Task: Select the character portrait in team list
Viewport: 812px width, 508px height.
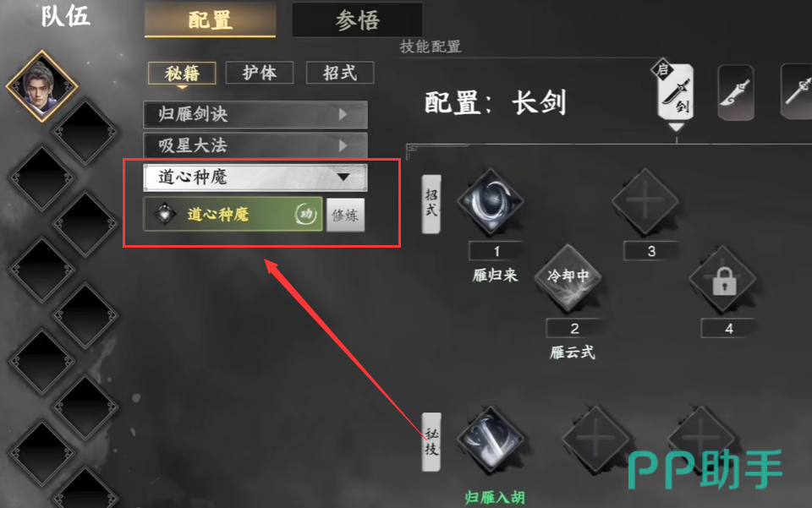Action: [42, 86]
